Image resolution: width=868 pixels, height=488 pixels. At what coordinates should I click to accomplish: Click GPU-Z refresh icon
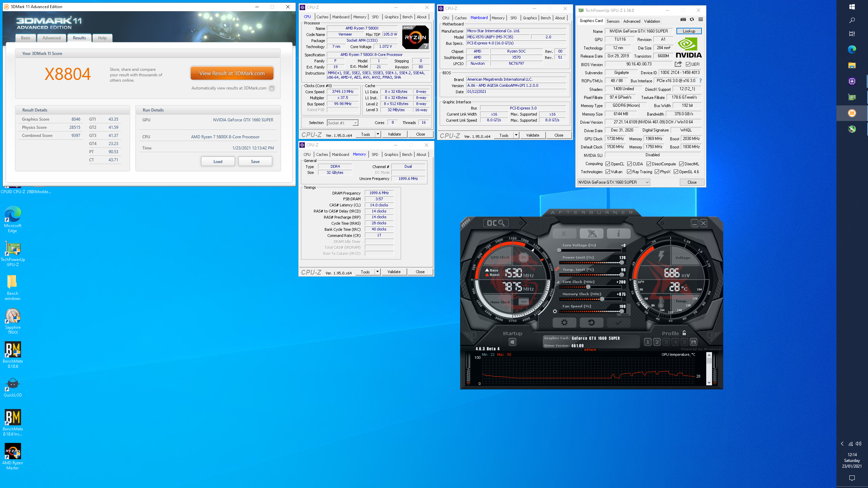coord(692,20)
